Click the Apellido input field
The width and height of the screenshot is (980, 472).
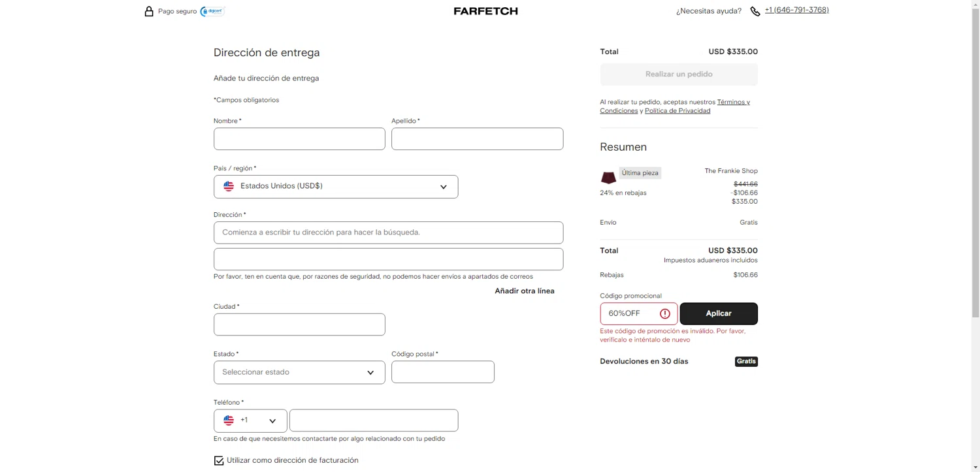tap(477, 139)
